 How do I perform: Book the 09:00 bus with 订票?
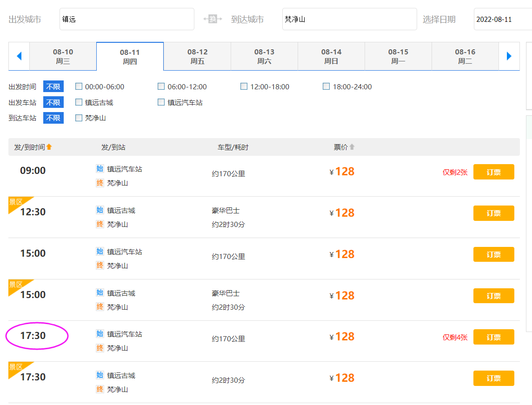(x=493, y=172)
